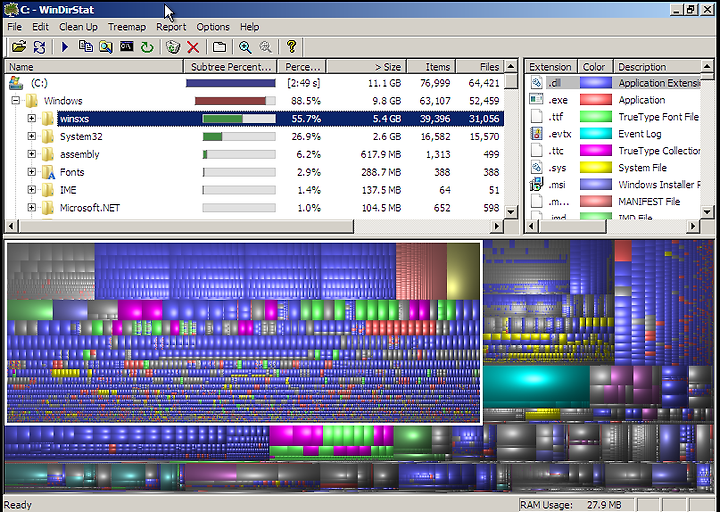The width and height of the screenshot is (720, 512).
Task: Click the .evtx event log icon
Action: click(x=536, y=134)
